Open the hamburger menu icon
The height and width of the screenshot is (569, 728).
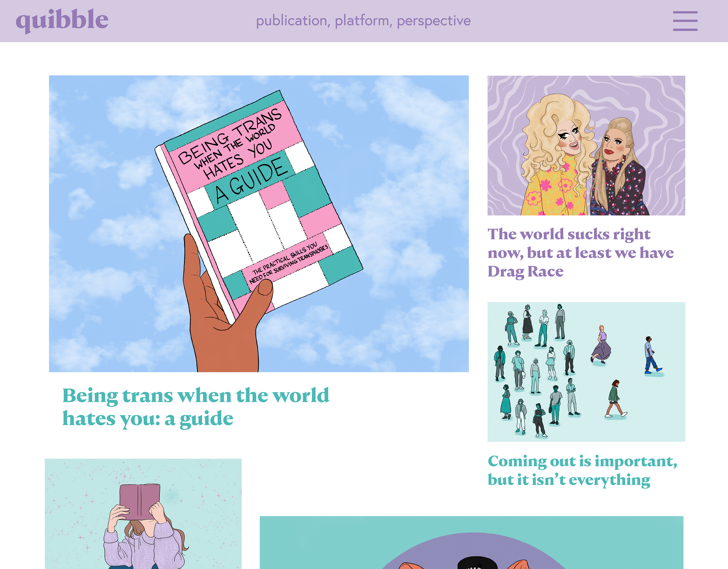[685, 21]
